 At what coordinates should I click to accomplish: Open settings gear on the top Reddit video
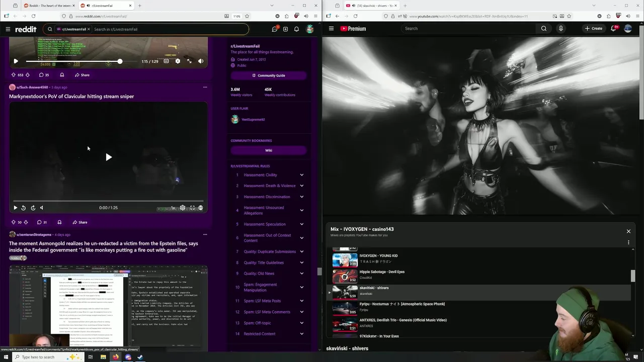click(178, 61)
